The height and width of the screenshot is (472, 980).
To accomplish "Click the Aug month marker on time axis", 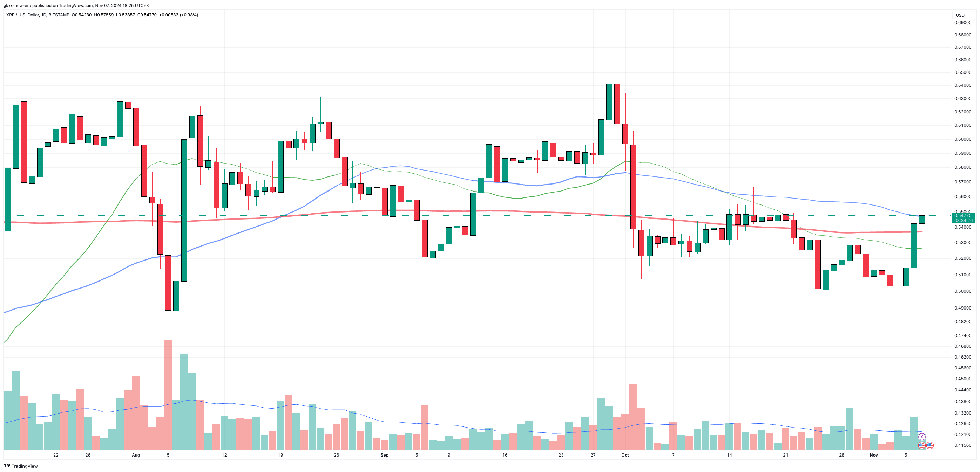I will click(136, 455).
